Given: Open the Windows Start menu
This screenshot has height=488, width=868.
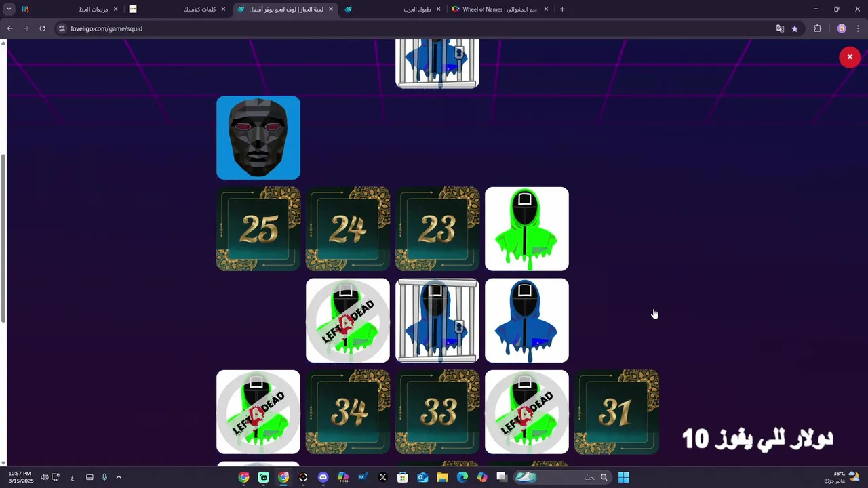Looking at the screenshot, I should pyautogui.click(x=623, y=477).
